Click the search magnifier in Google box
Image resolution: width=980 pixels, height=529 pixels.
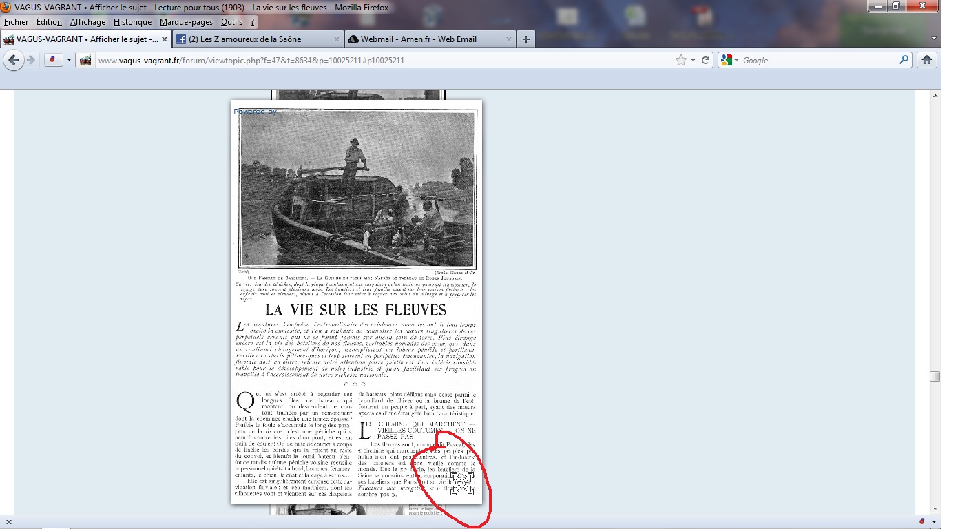[x=904, y=61]
